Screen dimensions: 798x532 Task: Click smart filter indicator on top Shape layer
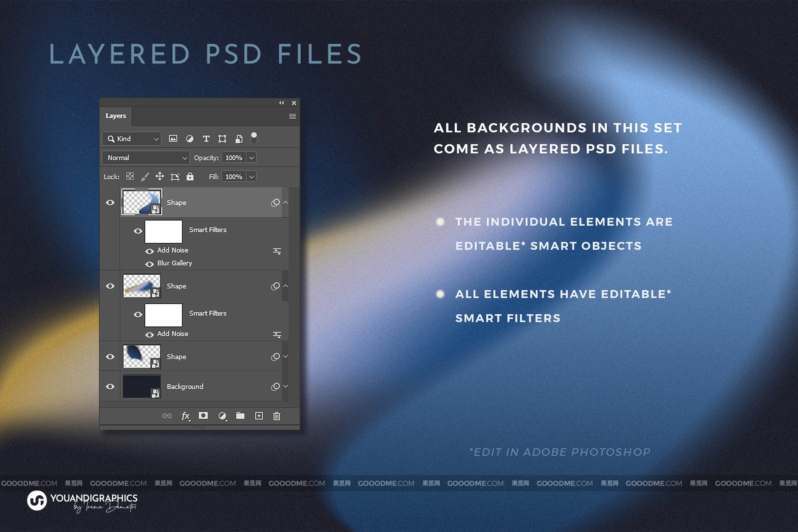pos(275,202)
